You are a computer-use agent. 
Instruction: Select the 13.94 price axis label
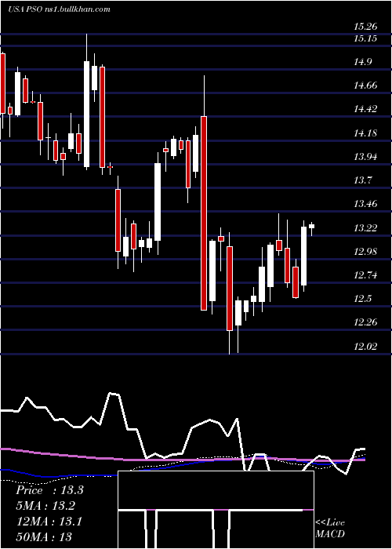pos(365,157)
